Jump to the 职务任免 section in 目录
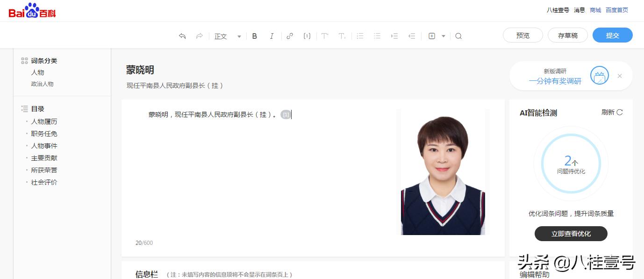 (x=43, y=134)
